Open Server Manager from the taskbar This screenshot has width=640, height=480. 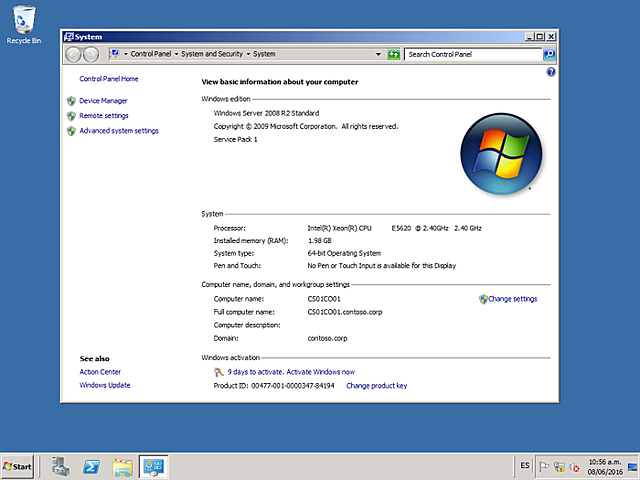click(x=61, y=466)
